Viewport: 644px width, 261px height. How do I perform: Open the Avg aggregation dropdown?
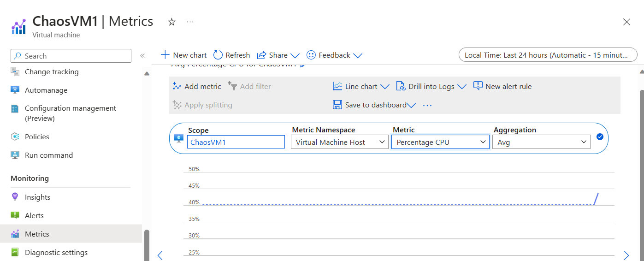coord(541,142)
